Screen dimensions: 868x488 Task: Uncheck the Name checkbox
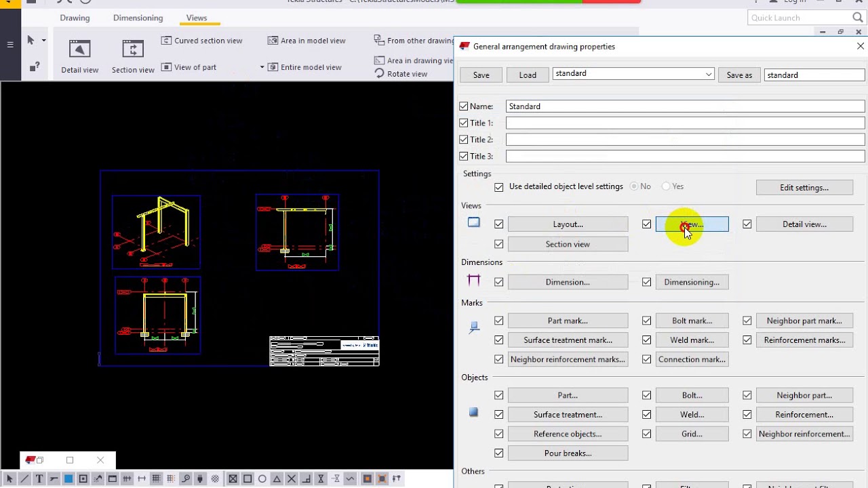(x=464, y=106)
